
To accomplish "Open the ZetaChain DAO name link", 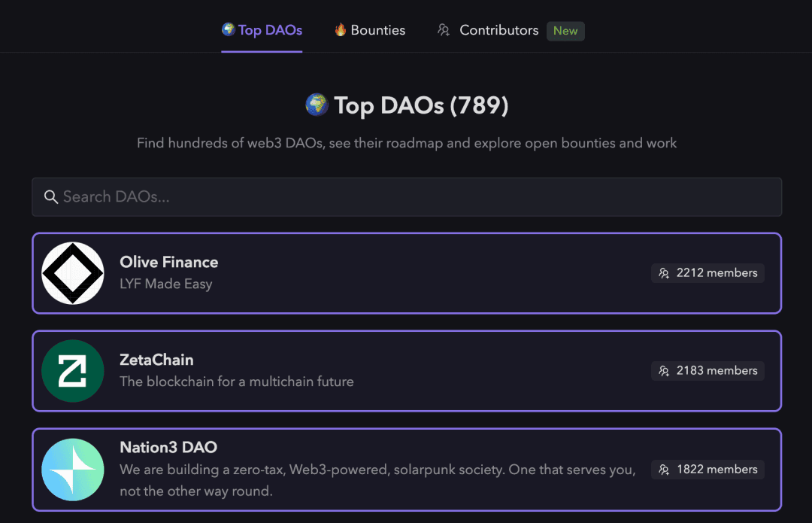I will pos(156,360).
